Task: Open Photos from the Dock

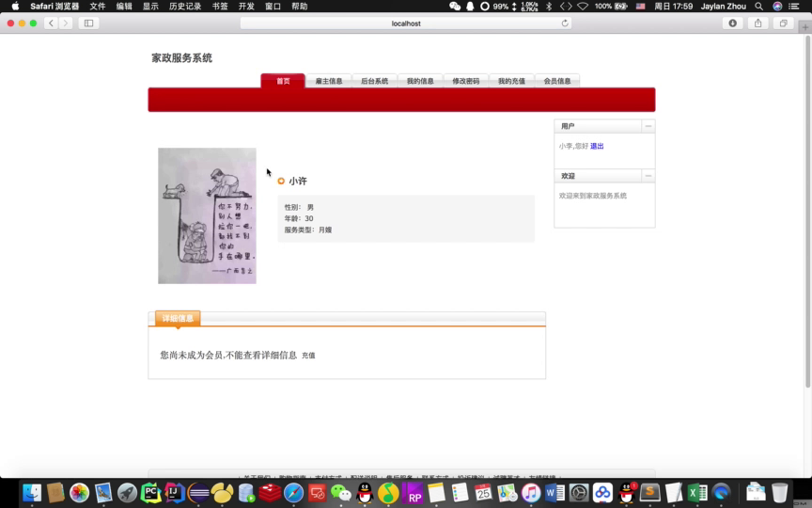Action: tap(79, 493)
